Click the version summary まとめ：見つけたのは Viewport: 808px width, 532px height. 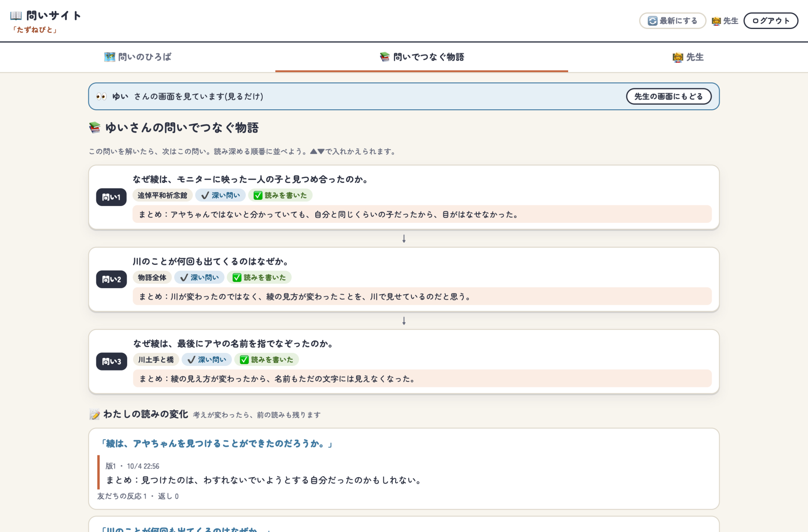click(x=265, y=480)
